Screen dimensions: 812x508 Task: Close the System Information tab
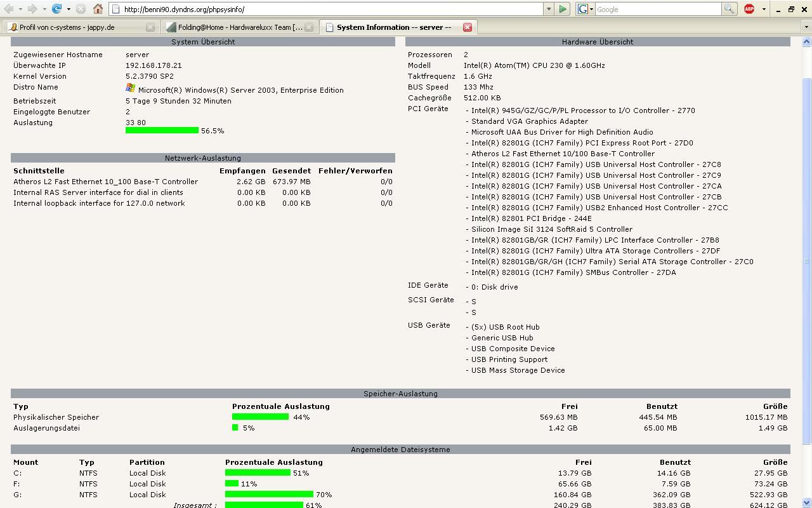(468, 27)
